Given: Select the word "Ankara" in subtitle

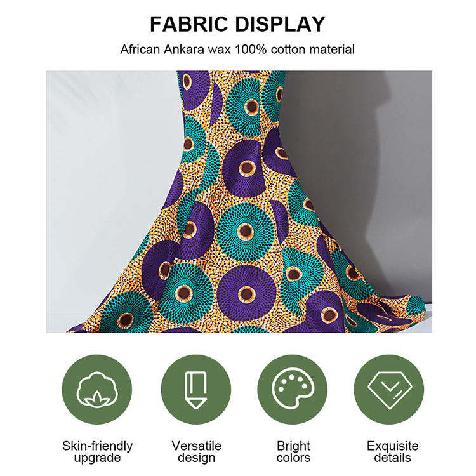Looking at the screenshot, I should click(x=184, y=50).
